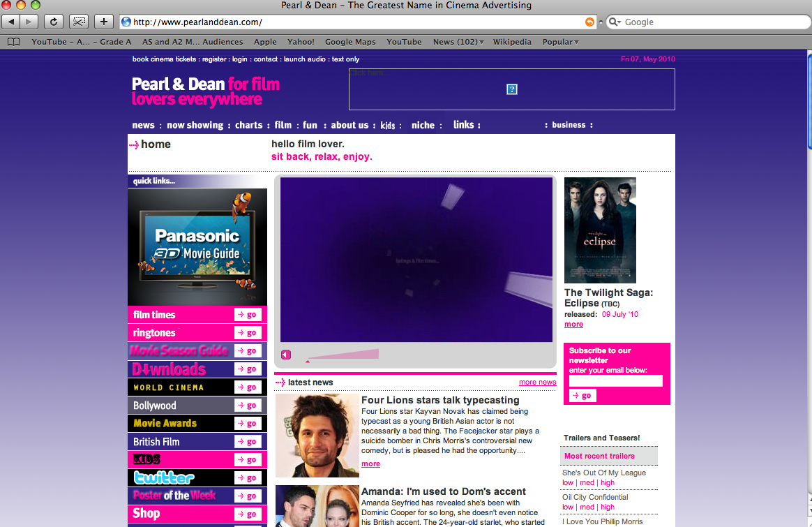The image size is (812, 527).
Task: Click the register link
Action: point(214,59)
